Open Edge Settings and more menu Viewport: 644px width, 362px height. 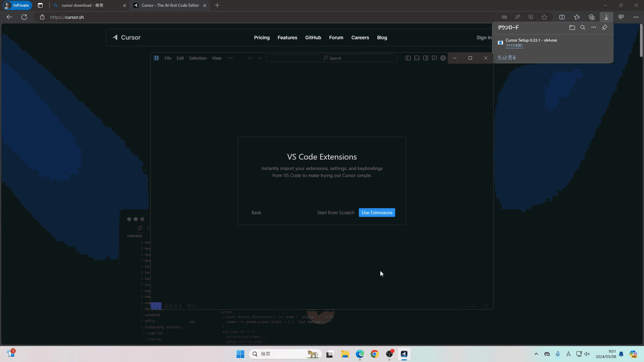pyautogui.click(x=636, y=17)
